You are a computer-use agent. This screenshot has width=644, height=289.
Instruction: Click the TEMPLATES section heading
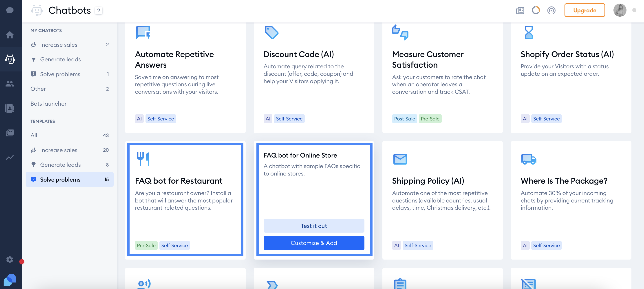[42, 121]
